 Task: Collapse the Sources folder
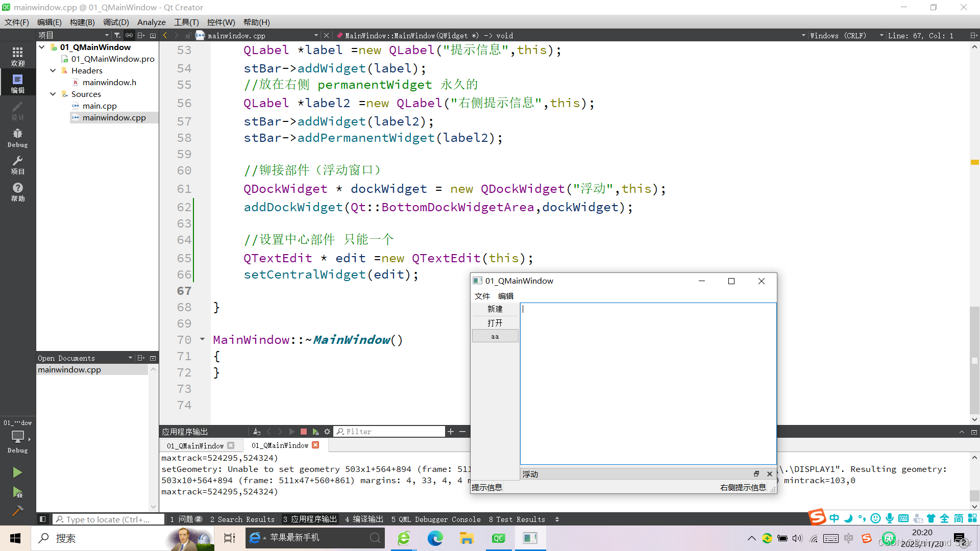53,94
